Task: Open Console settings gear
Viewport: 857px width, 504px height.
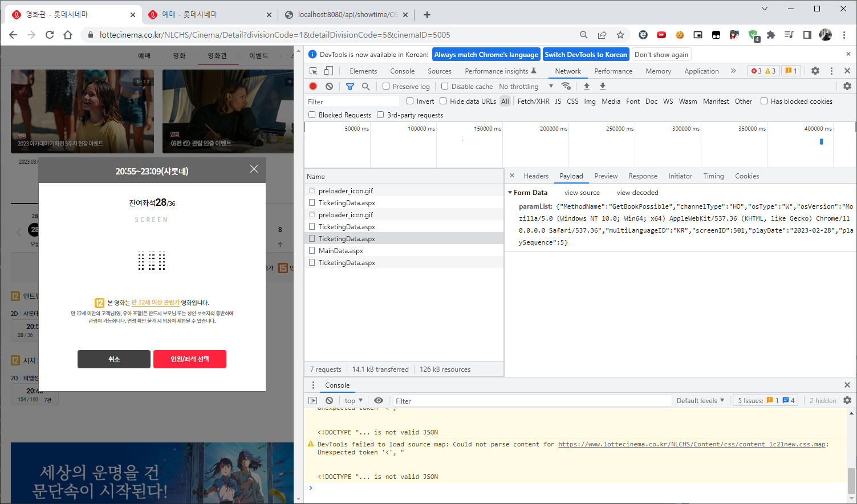Action: 847,400
